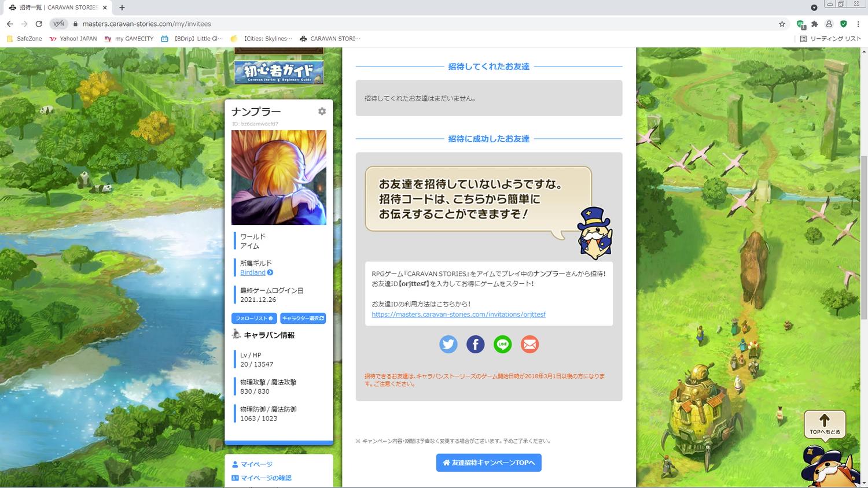
Task: Open profile settings gear icon
Action: [322, 112]
